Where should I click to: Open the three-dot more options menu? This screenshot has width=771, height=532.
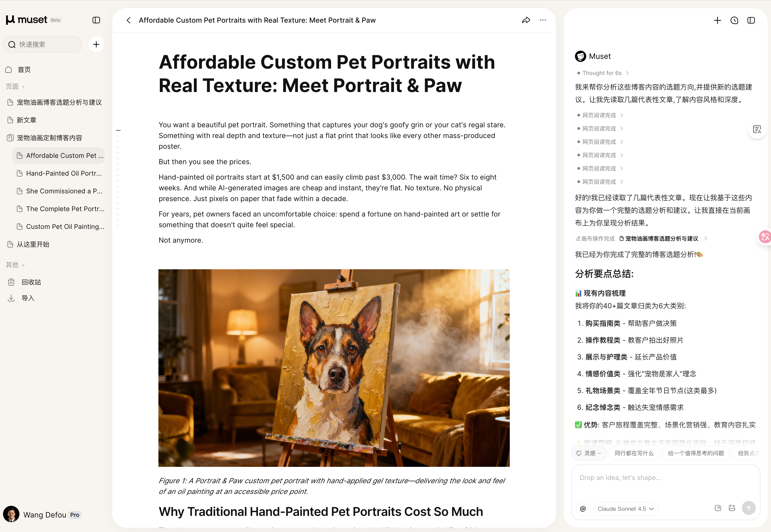(543, 20)
